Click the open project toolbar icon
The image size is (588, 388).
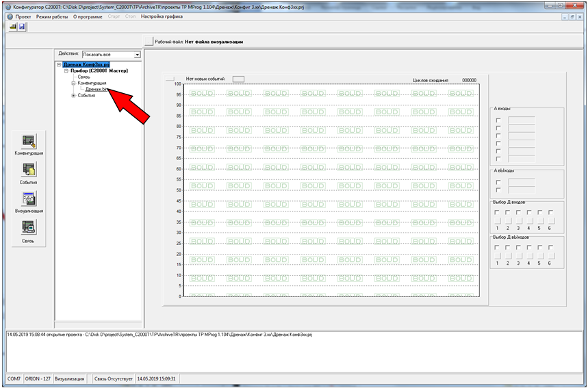[x=12, y=26]
